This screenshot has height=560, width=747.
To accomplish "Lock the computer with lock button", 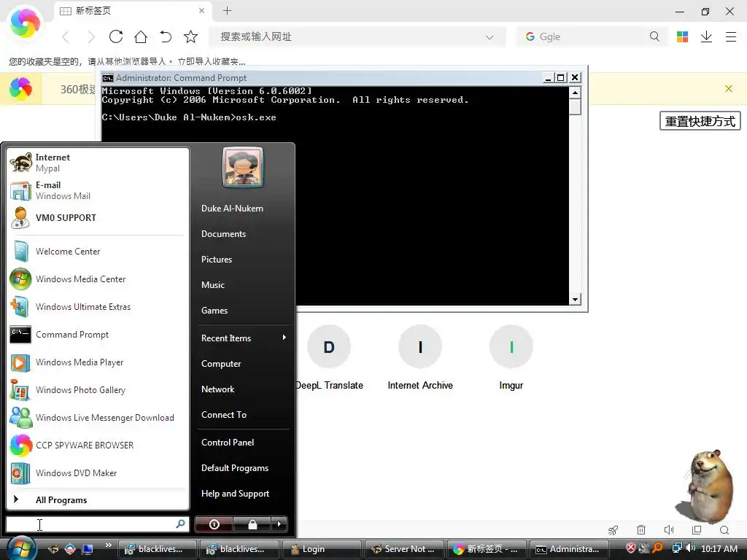I will click(x=252, y=524).
